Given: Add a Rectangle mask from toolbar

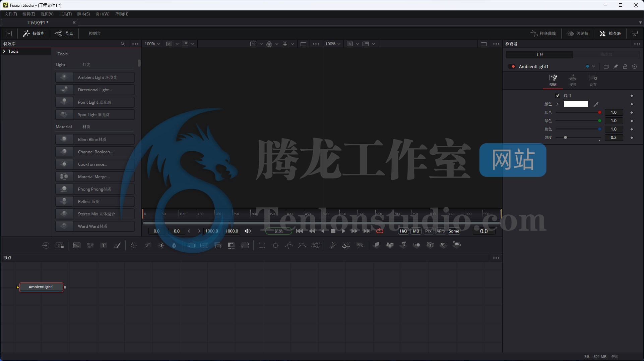Looking at the screenshot, I should tap(262, 245).
